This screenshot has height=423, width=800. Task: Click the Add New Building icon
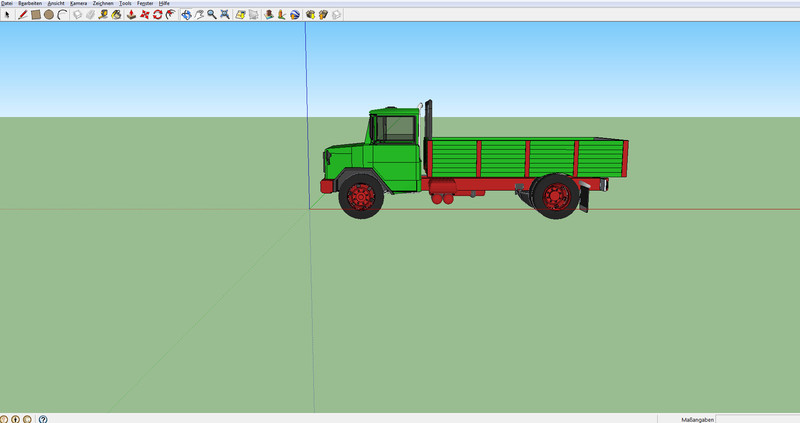[x=269, y=15]
